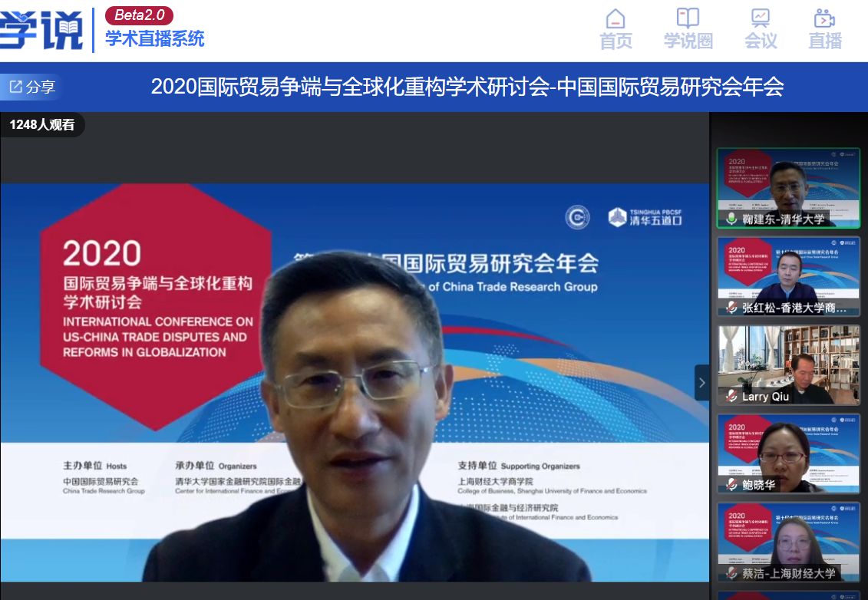
Task: Select Larry Qiu video thumbnail
Action: coord(788,365)
